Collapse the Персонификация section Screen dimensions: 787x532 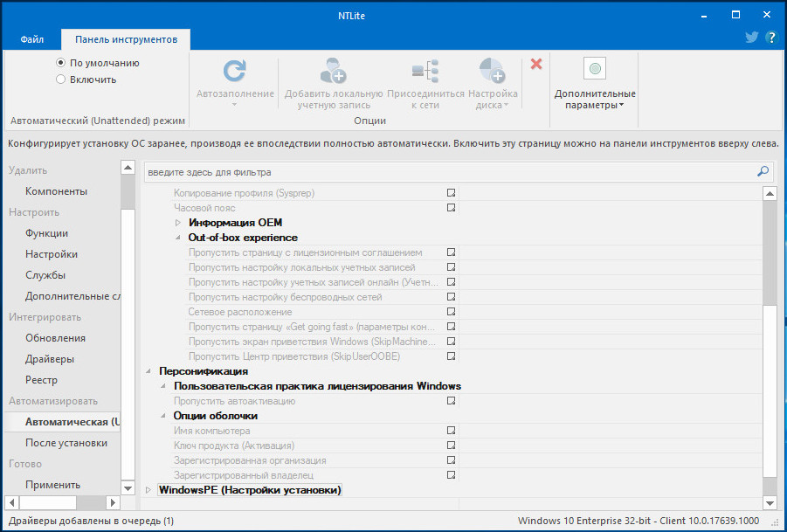148,371
